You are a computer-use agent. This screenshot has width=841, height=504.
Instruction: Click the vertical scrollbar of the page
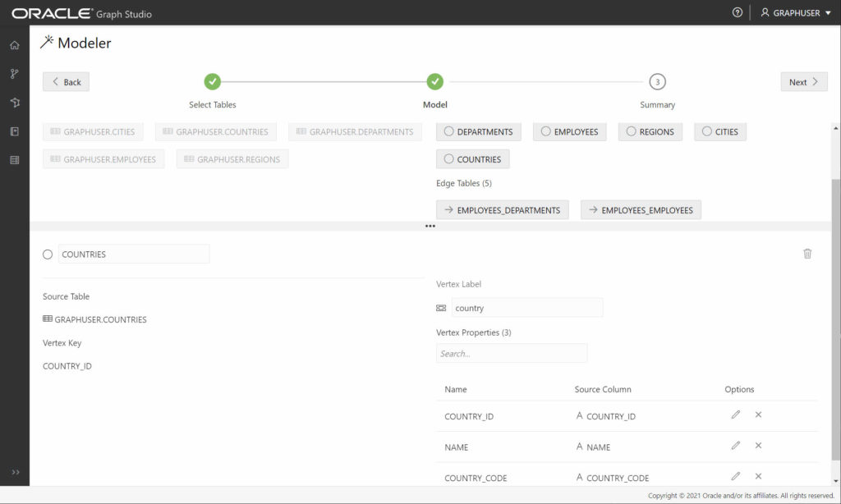click(x=835, y=319)
